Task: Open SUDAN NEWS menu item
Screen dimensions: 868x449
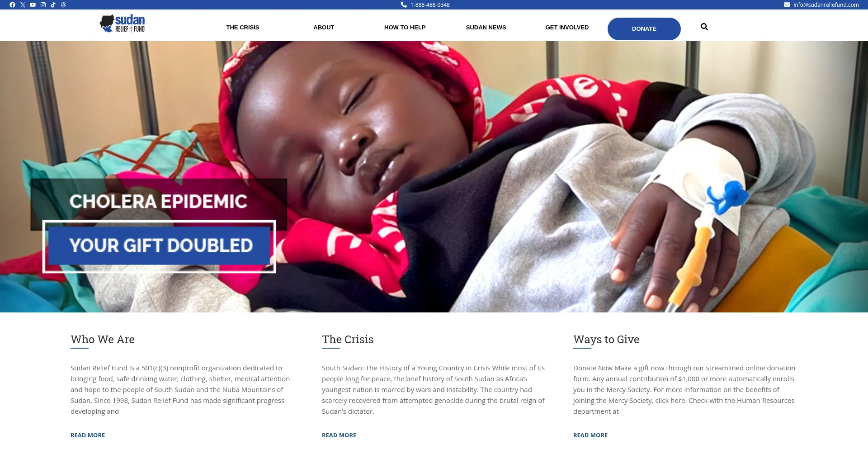Action: click(x=486, y=28)
